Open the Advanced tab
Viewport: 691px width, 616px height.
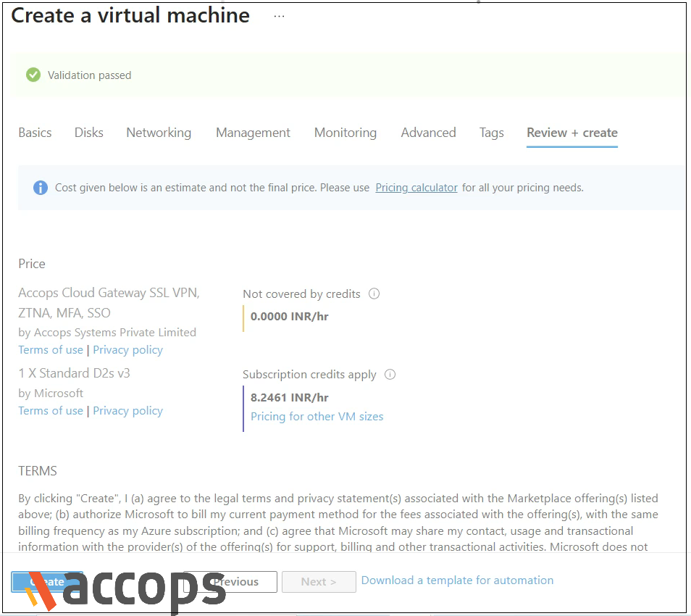(428, 133)
